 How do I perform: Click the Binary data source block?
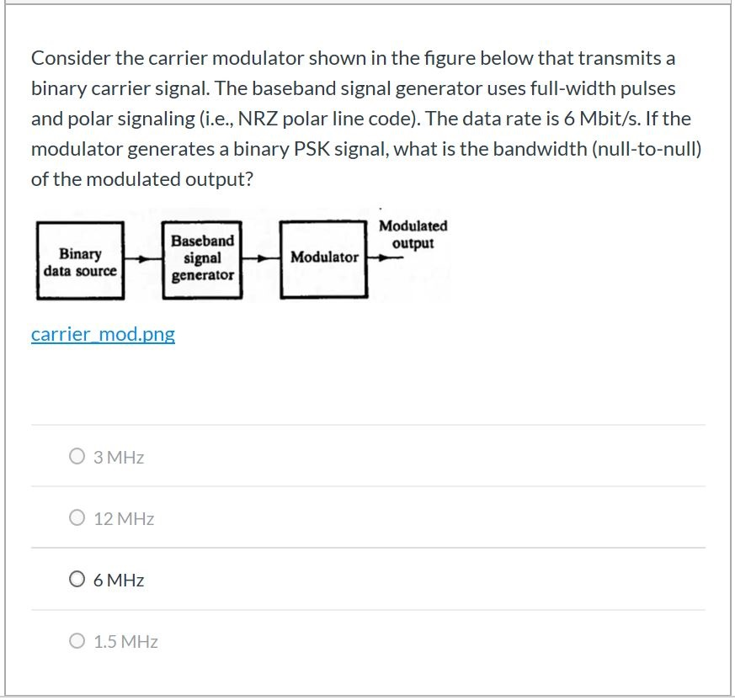(x=80, y=260)
